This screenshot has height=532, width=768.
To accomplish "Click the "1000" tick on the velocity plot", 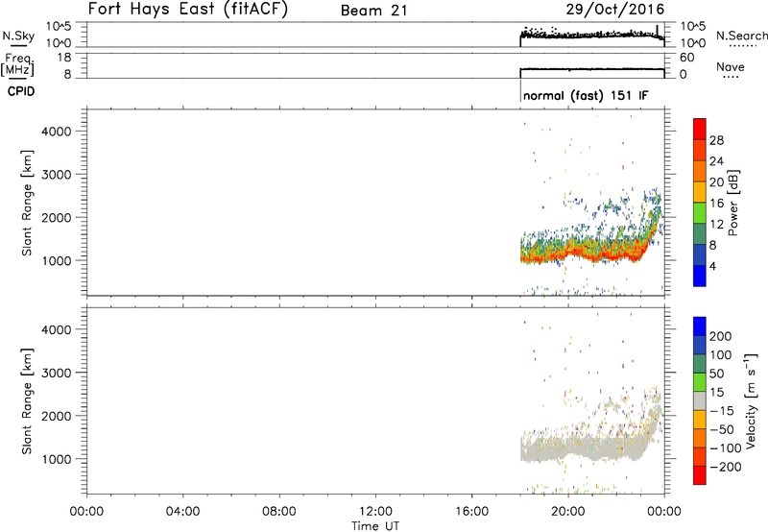I will 57,459.
